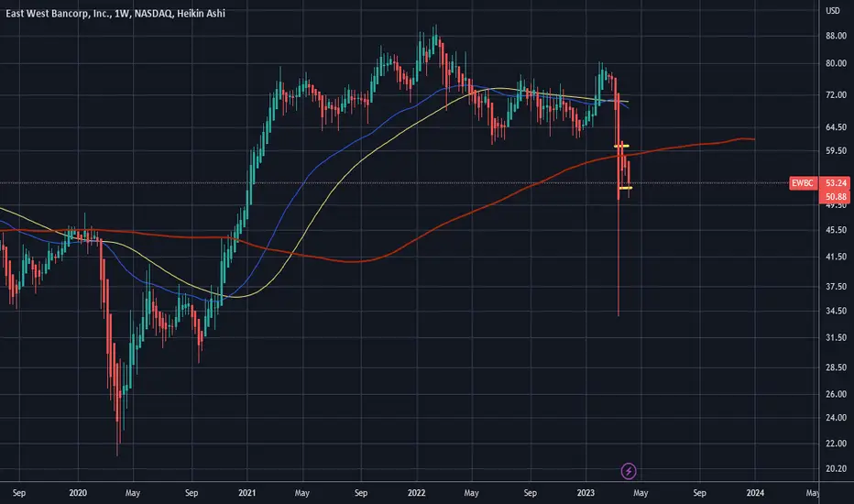Screen dimensions: 854x504
Task: Click the 2022 label on time axis
Action: 416,493
